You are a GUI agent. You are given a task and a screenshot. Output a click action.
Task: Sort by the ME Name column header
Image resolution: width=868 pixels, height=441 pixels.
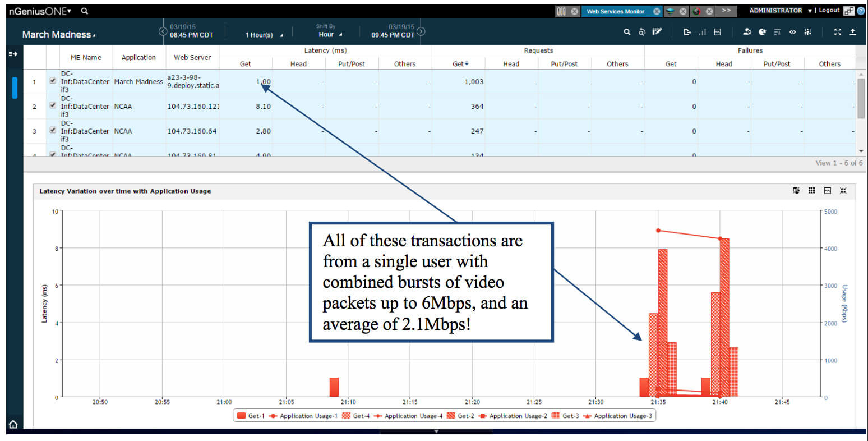coord(86,57)
